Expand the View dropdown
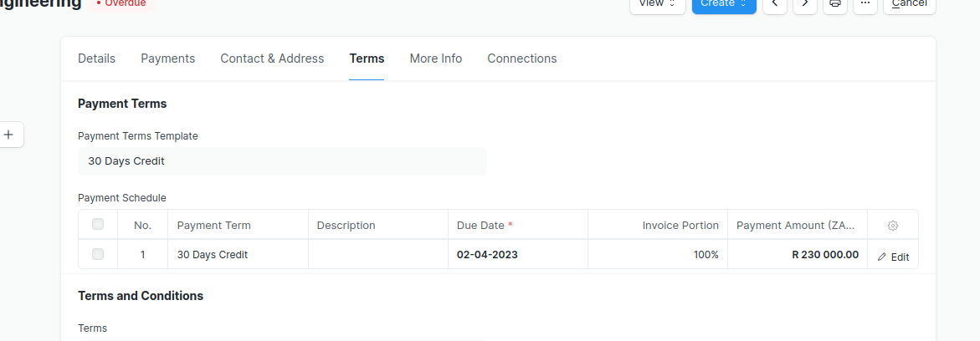Viewport: 980px width, 341px height. (x=657, y=4)
